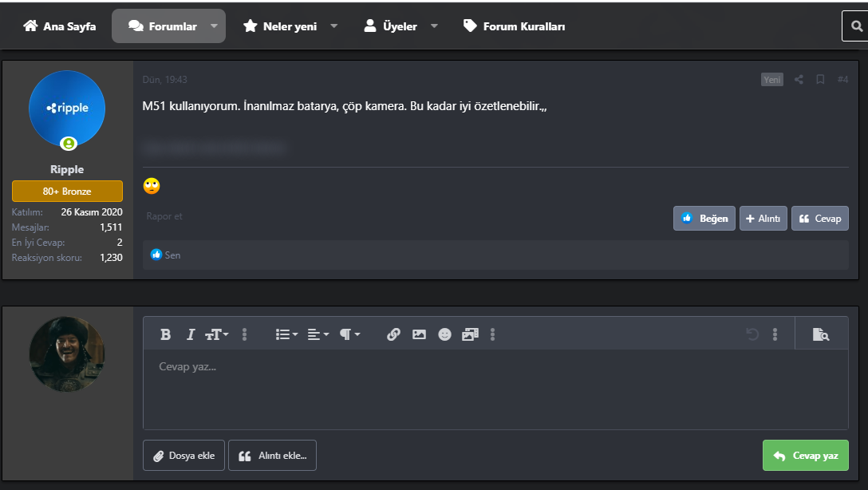Expand the Neler yeni dropdown arrow
Image resolution: width=868 pixels, height=490 pixels.
pyautogui.click(x=333, y=26)
